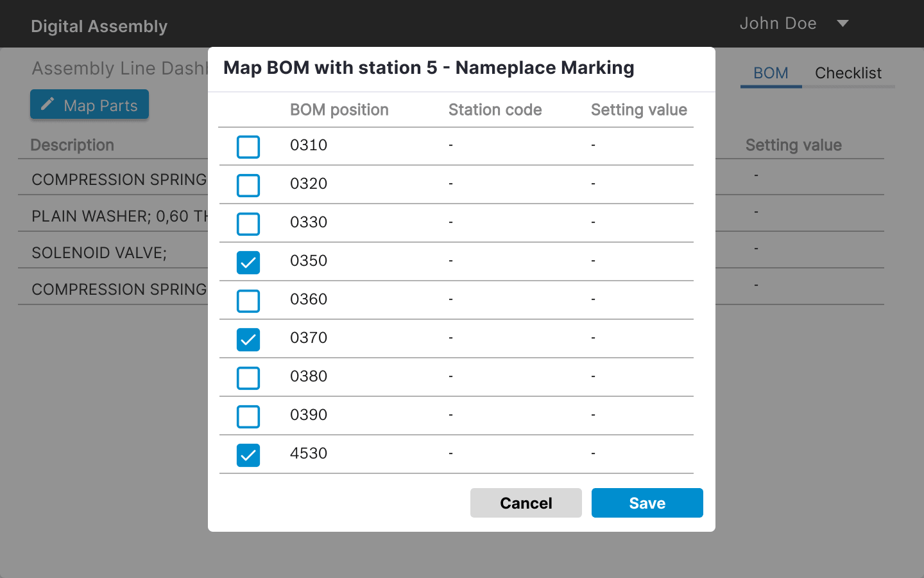Cancel the Map BOM dialog

click(x=526, y=503)
